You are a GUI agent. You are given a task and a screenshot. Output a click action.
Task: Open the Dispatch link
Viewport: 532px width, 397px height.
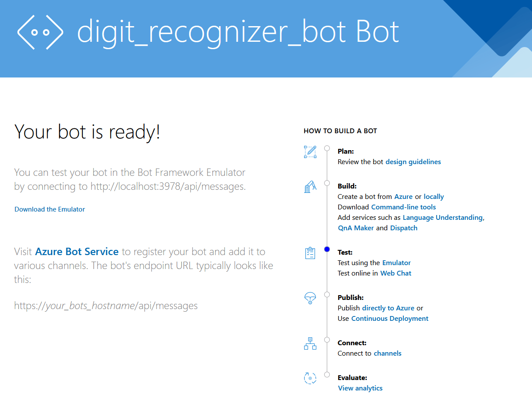[x=403, y=228]
